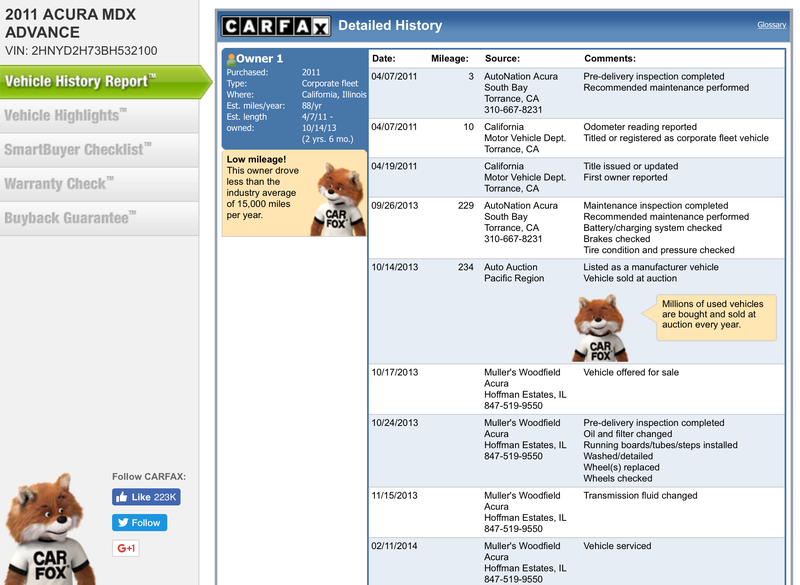This screenshot has height=585, width=800.
Task: Click the Odometer reading reported comment
Action: point(640,127)
